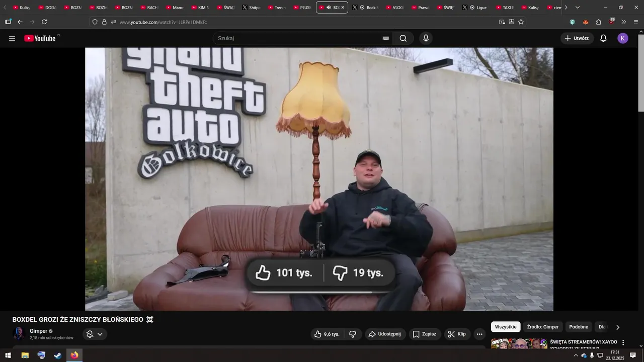Open Steam from the taskbar
The image size is (644, 362).
coord(58,355)
